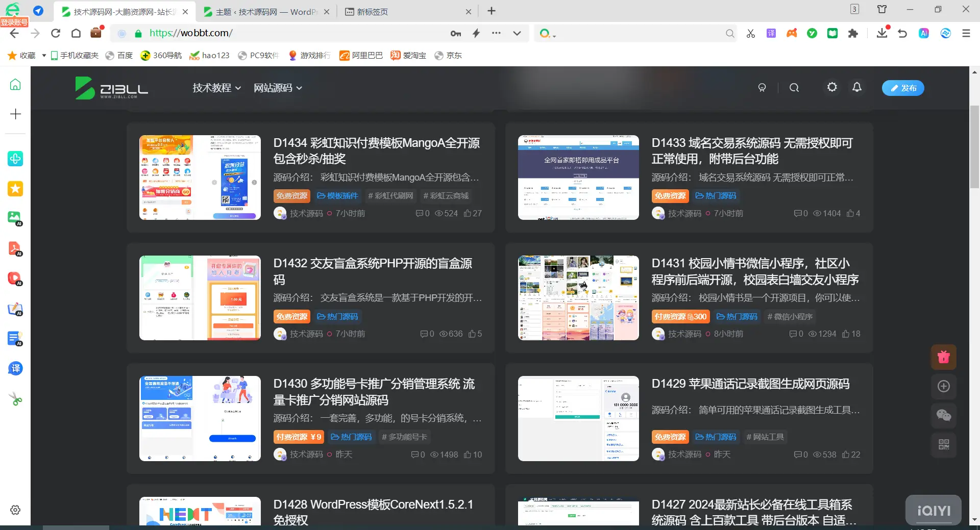This screenshot has width=980, height=530.
Task: Open the site settings gear icon
Action: point(831,87)
